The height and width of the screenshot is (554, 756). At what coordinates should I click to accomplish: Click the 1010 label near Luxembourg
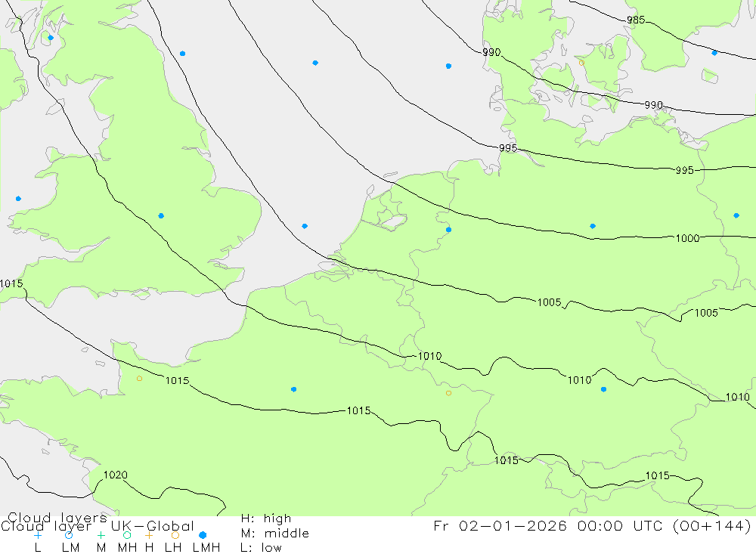pos(429,356)
